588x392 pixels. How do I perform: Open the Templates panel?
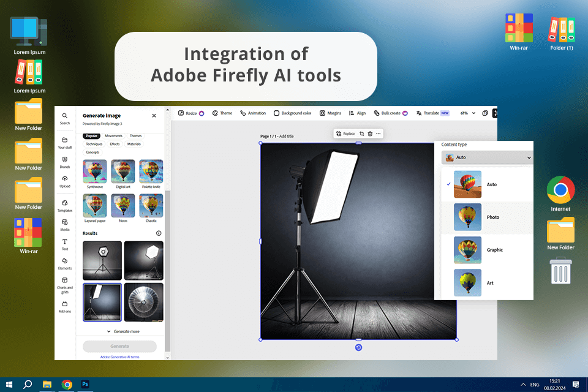coord(65,206)
